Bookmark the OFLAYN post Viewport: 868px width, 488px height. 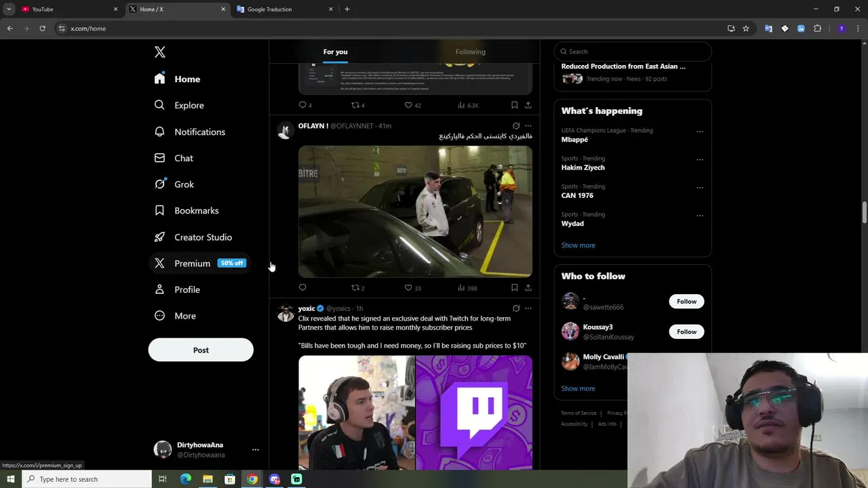(514, 287)
